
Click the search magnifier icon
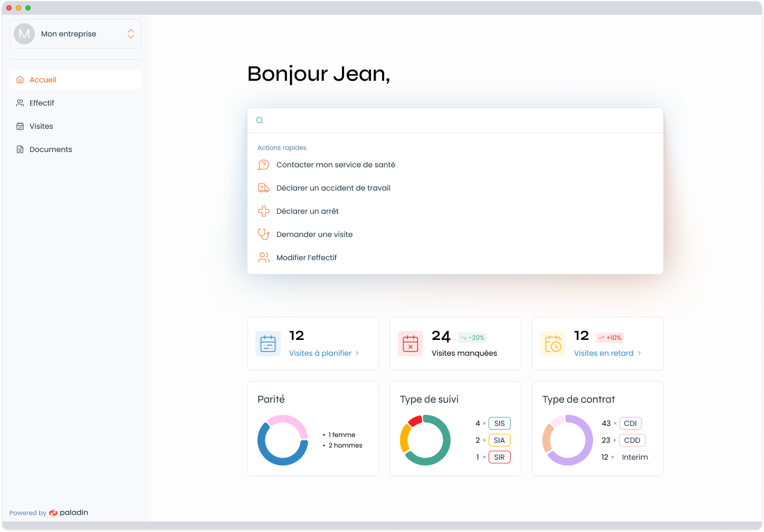coord(260,120)
